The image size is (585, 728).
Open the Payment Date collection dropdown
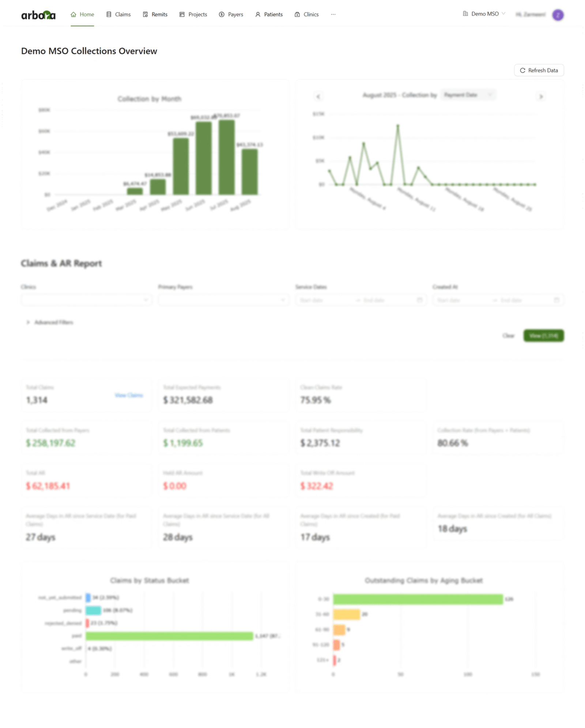pyautogui.click(x=468, y=95)
